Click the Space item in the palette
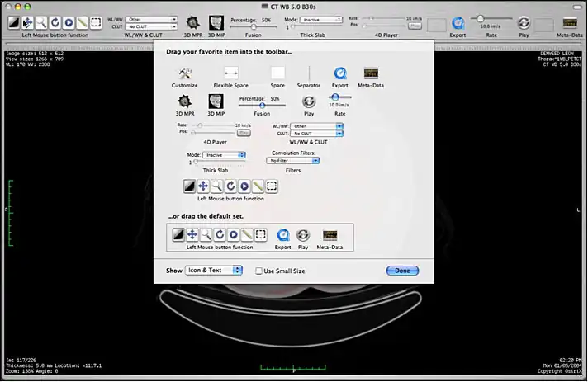588x382 pixels. pos(277,73)
